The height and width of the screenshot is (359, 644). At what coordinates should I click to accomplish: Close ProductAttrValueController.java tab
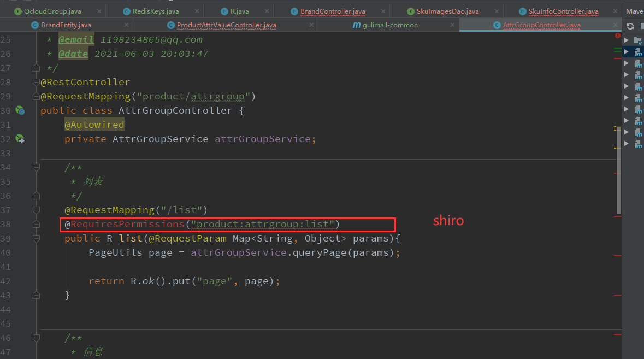312,25
